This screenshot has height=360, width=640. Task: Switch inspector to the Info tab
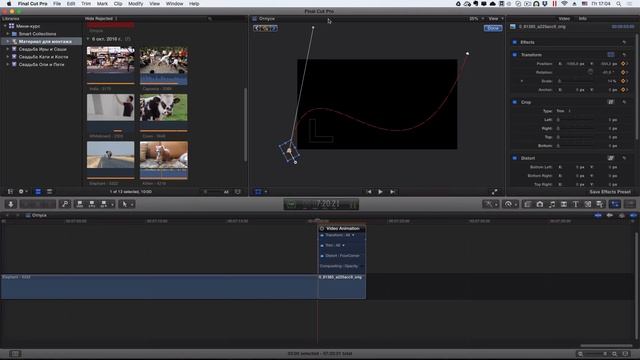coord(582,19)
